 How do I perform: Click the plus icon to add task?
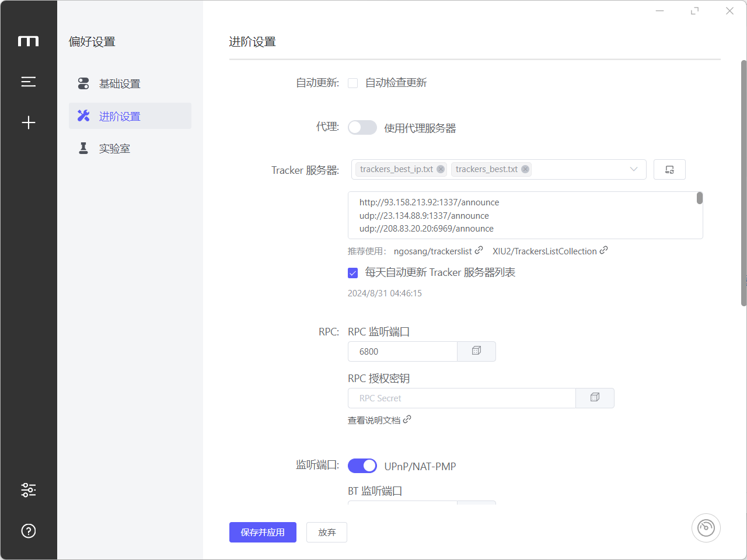28,123
